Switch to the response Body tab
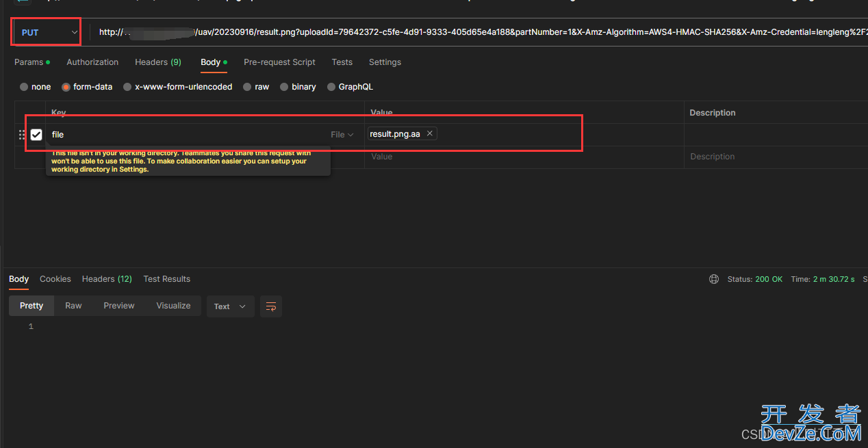This screenshot has height=448, width=868. pyautogui.click(x=19, y=279)
